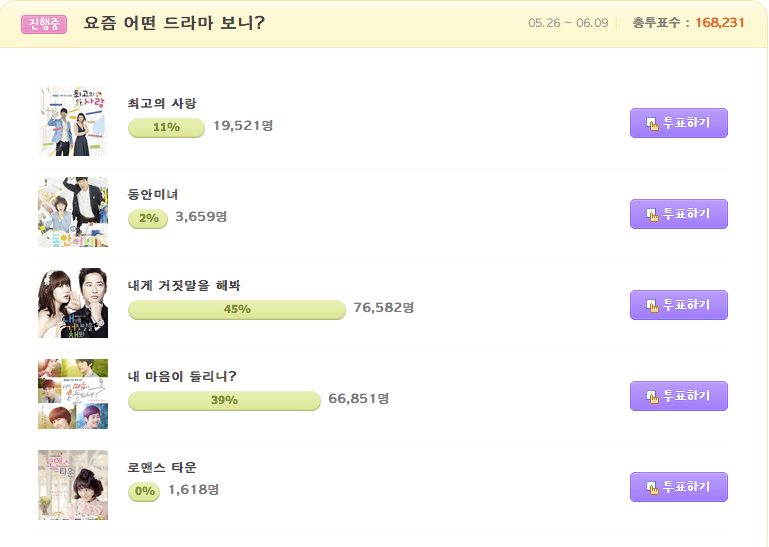Vote for 동안미녀 with 투표하기 button
This screenshot has width=769, height=547.
point(679,214)
